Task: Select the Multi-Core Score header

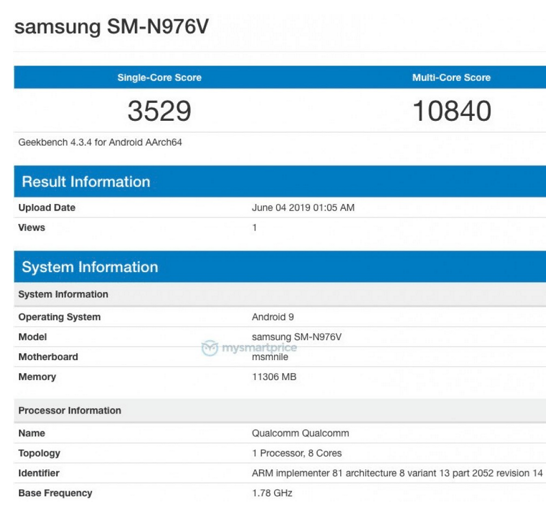Action: [451, 78]
